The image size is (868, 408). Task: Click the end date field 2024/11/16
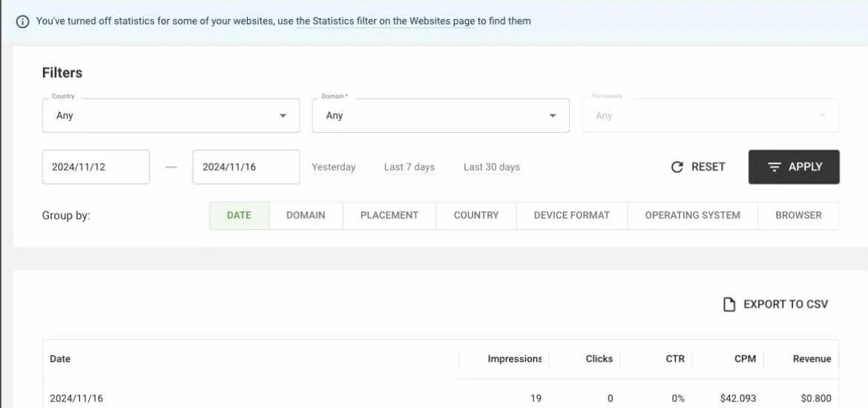pos(246,167)
